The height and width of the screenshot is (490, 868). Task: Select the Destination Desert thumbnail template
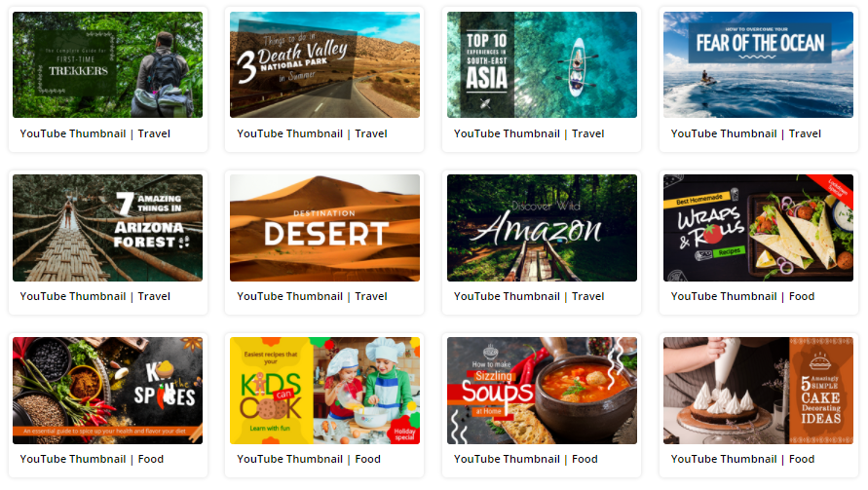click(x=324, y=228)
